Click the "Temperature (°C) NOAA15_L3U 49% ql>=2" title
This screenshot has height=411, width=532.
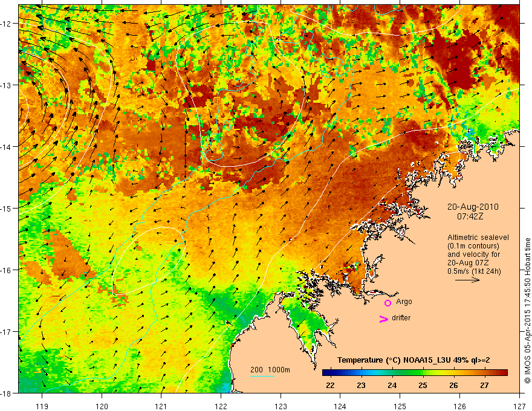pos(414,360)
